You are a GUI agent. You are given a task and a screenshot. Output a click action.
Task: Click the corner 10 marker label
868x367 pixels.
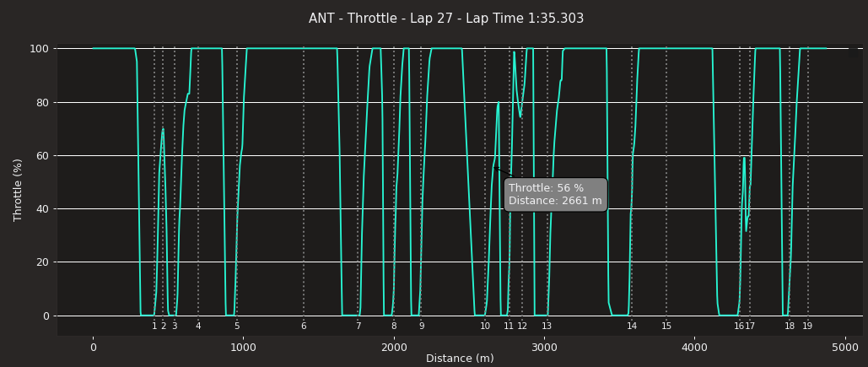click(485, 327)
